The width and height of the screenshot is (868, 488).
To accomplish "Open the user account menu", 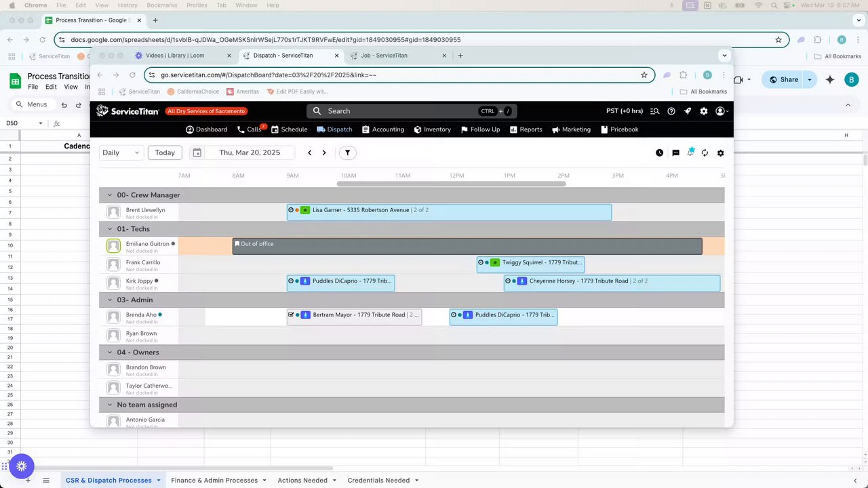I will point(722,110).
